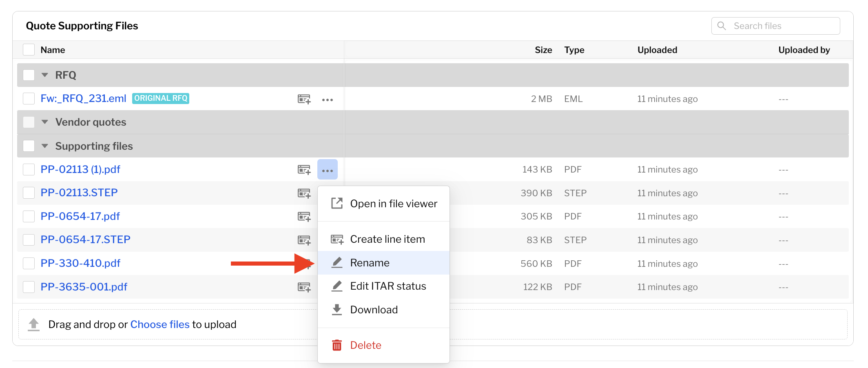Click the Create line item icon for PP-02113.STEP
868x368 pixels.
tap(304, 193)
